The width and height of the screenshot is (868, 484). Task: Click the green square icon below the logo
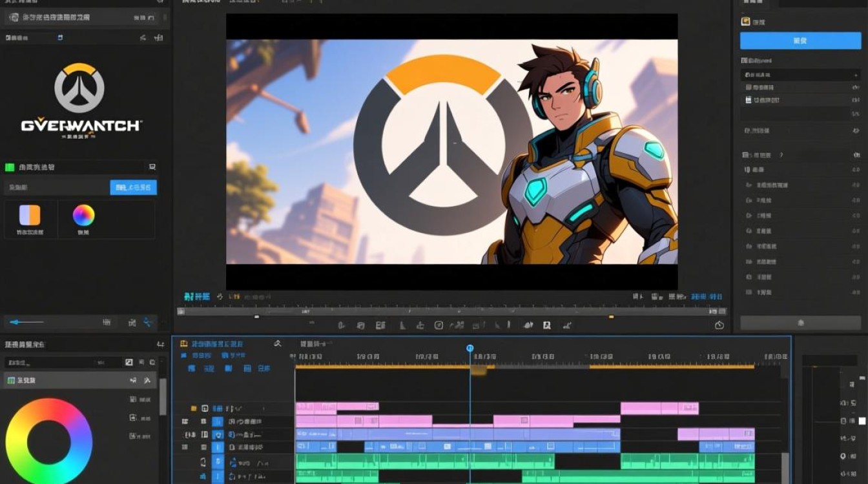pyautogui.click(x=10, y=167)
